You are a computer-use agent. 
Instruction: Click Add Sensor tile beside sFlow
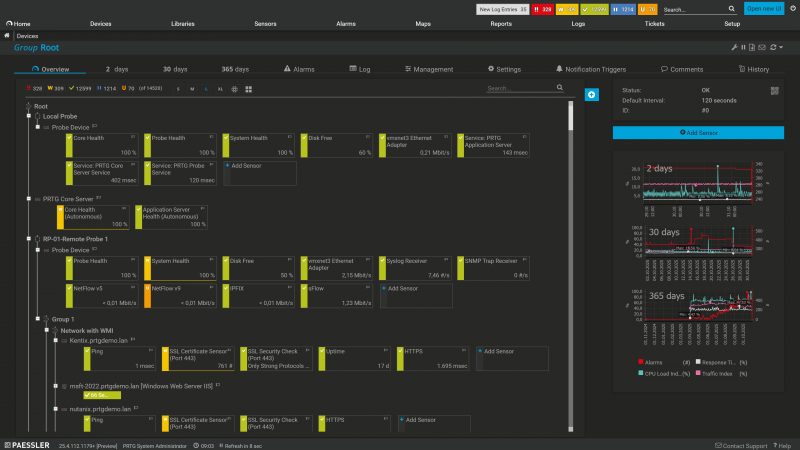pyautogui.click(x=416, y=296)
